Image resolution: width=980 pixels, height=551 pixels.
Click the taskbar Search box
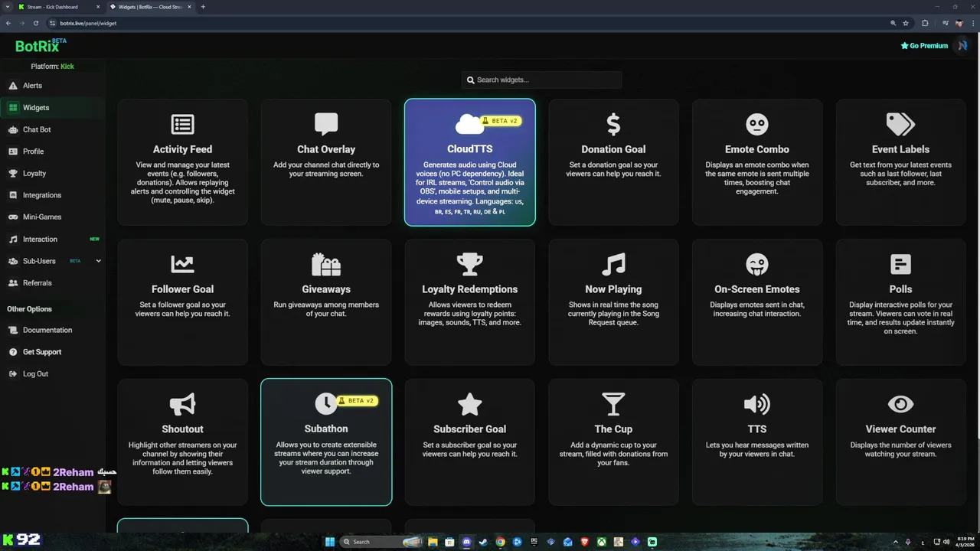pyautogui.click(x=381, y=542)
